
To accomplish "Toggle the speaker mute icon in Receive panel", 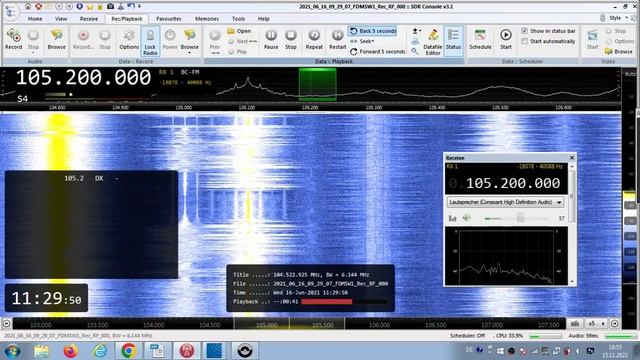I will tap(466, 218).
